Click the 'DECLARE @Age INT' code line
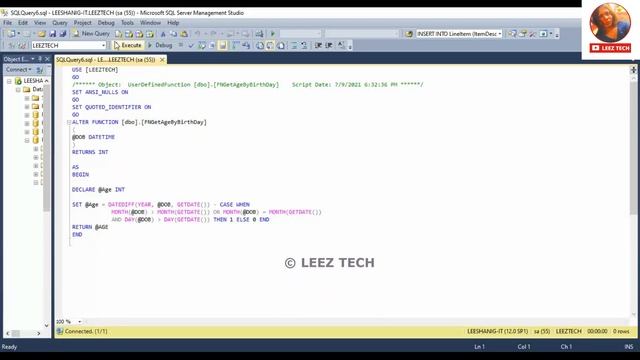 pos(98,189)
